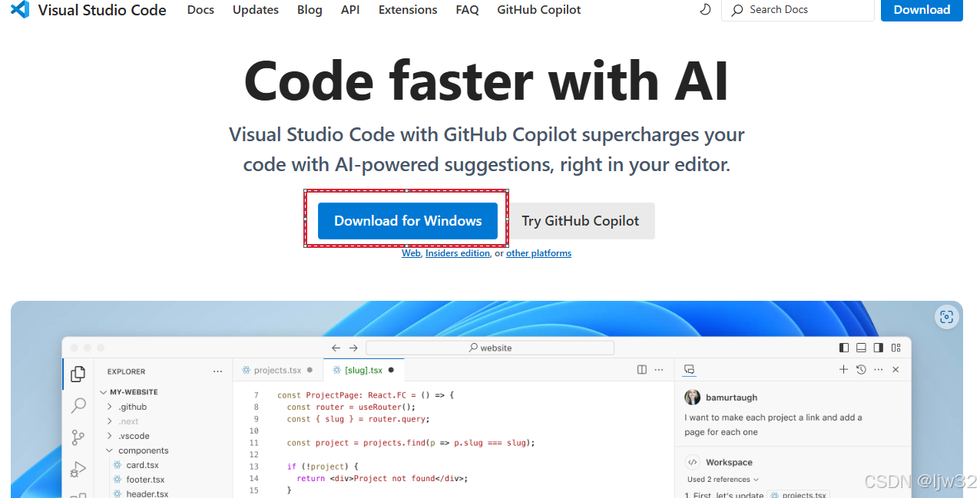Collapse the MY-WEBSITE root folder
Screen dimensions: 980x498
[104, 392]
